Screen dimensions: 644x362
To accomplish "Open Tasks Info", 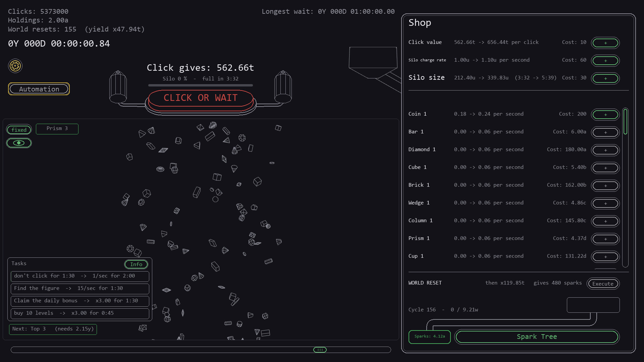I will [x=136, y=264].
